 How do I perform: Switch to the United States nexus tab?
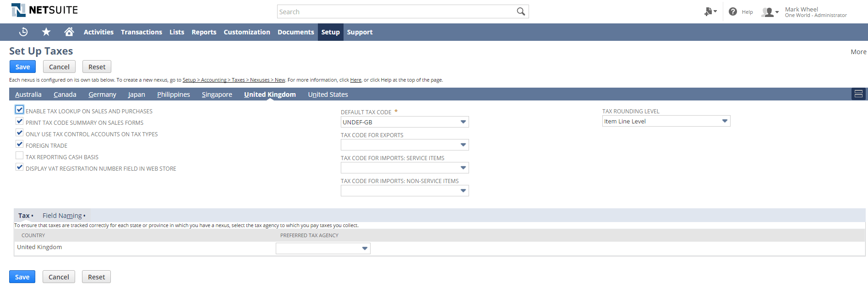pos(328,95)
